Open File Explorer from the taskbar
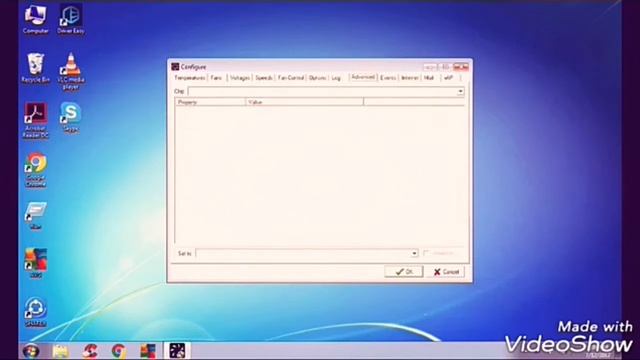 tap(60, 351)
